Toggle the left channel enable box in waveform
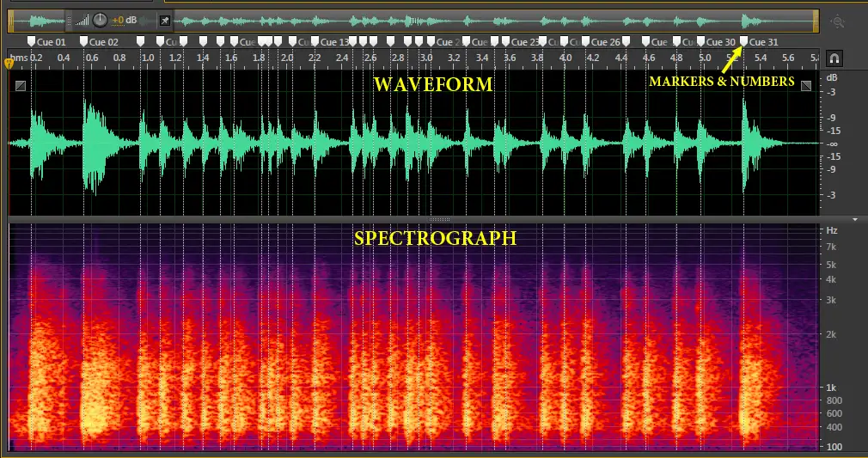Image resolution: width=868 pixels, height=458 pixels. 21,85
